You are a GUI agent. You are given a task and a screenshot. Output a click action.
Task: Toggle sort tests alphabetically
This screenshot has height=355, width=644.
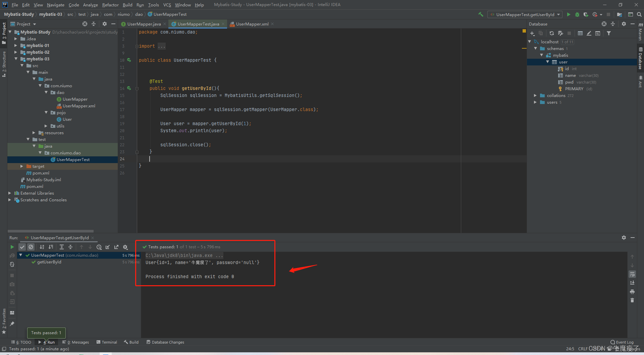(x=42, y=247)
